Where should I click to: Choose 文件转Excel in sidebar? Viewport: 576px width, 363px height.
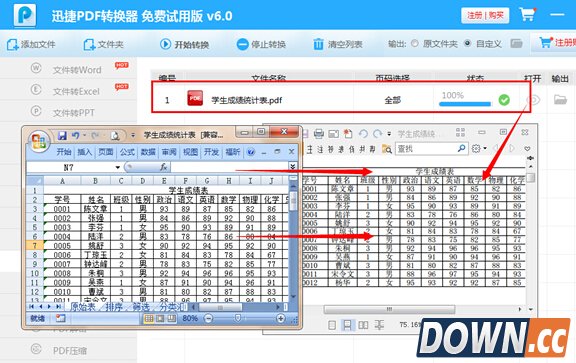(x=76, y=91)
